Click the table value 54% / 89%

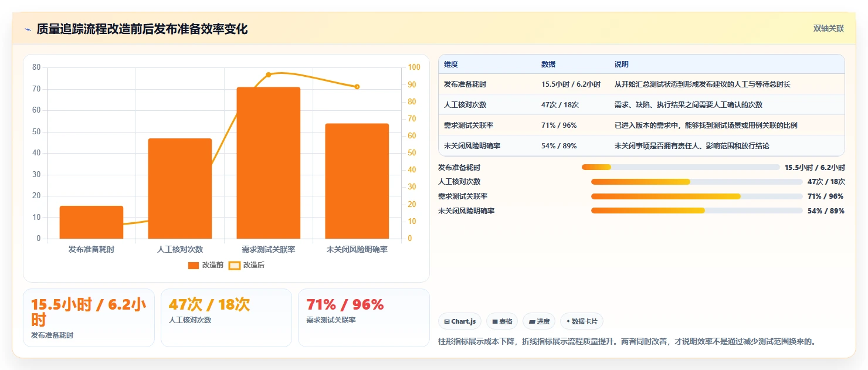[x=559, y=146]
